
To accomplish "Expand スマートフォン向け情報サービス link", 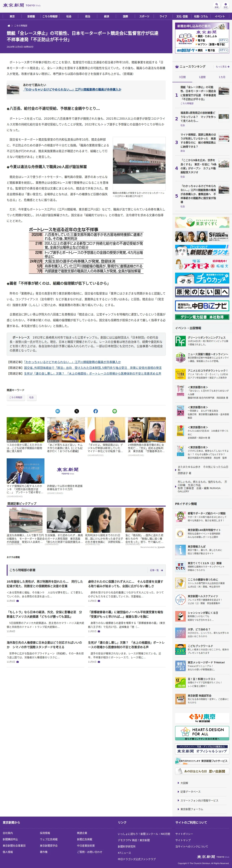I will click(x=199, y=801).
